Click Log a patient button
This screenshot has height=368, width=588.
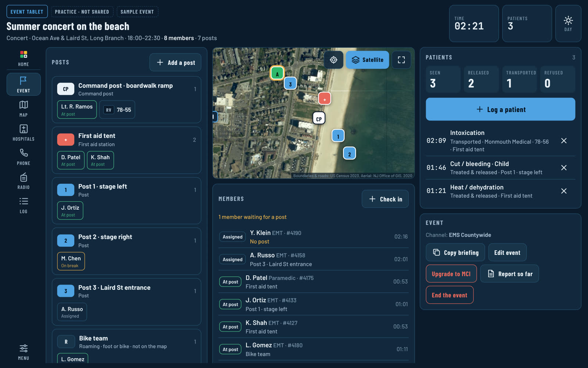coord(501,109)
